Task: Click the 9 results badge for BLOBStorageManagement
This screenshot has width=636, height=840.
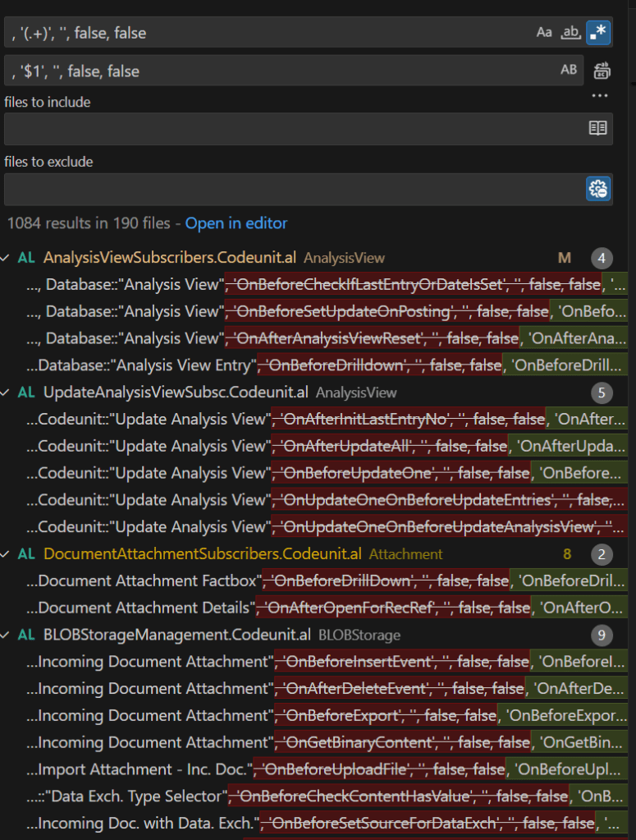Action: pyautogui.click(x=602, y=635)
